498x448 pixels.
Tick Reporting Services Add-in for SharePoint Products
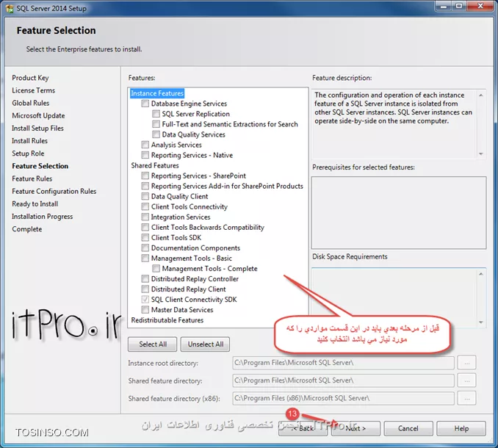point(145,186)
